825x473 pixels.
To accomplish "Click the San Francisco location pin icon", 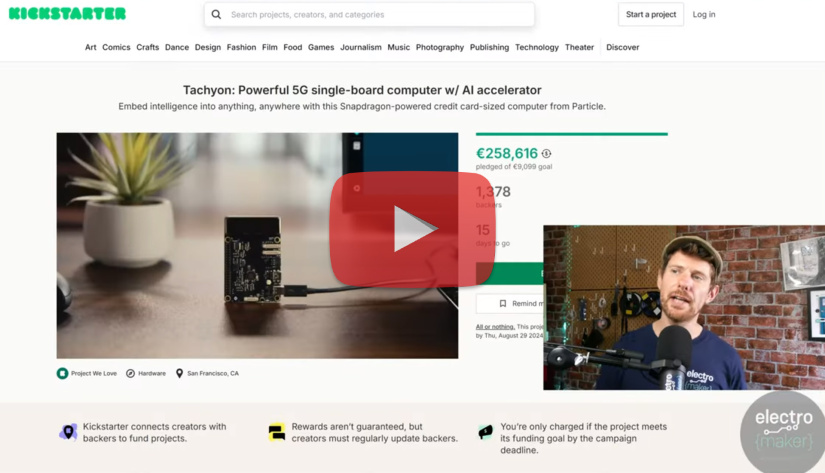I will tap(179, 374).
